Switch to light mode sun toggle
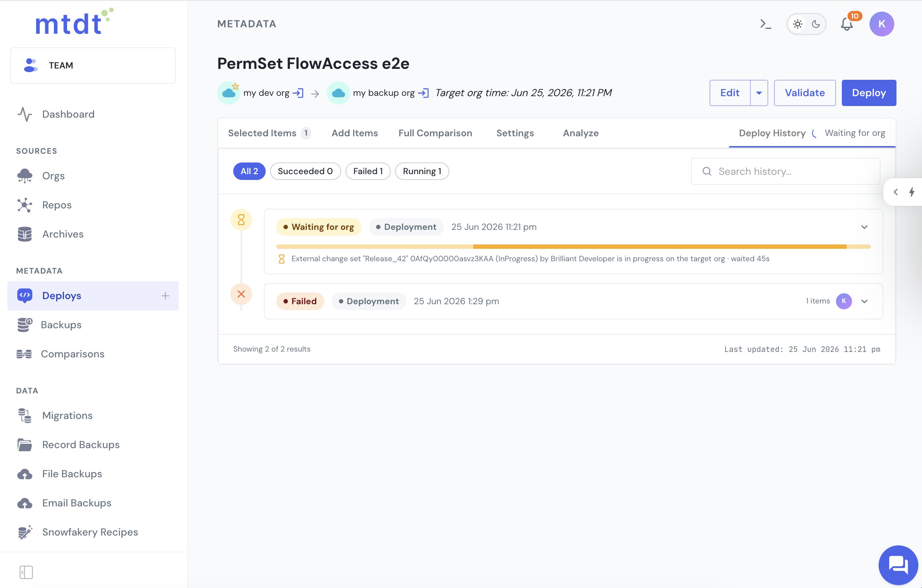Image resolution: width=922 pixels, height=588 pixels. tap(798, 24)
